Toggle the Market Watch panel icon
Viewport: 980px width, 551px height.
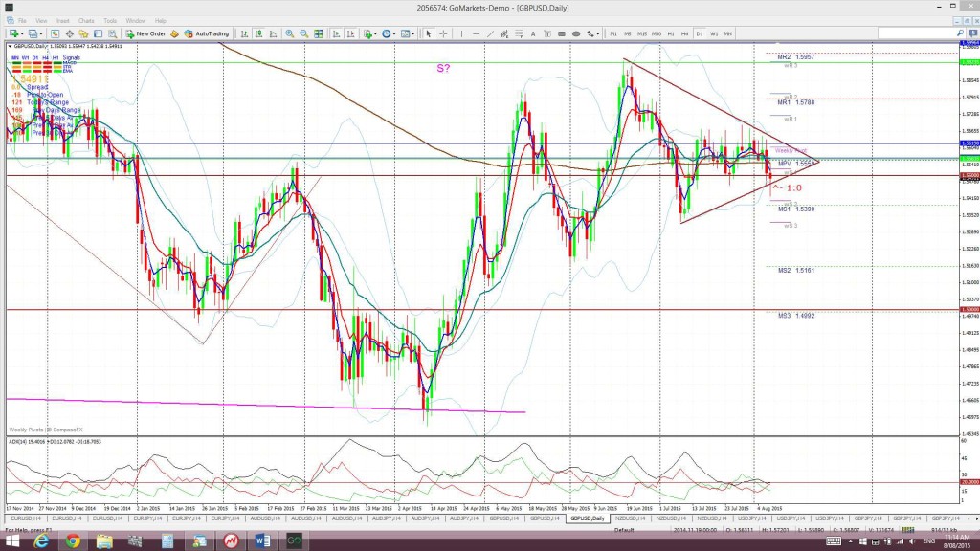click(x=55, y=33)
